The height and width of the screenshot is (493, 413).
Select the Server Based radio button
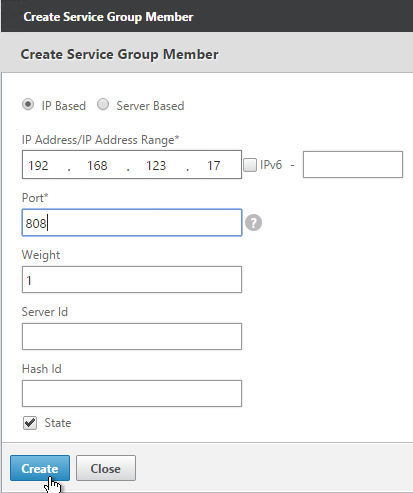coord(103,104)
